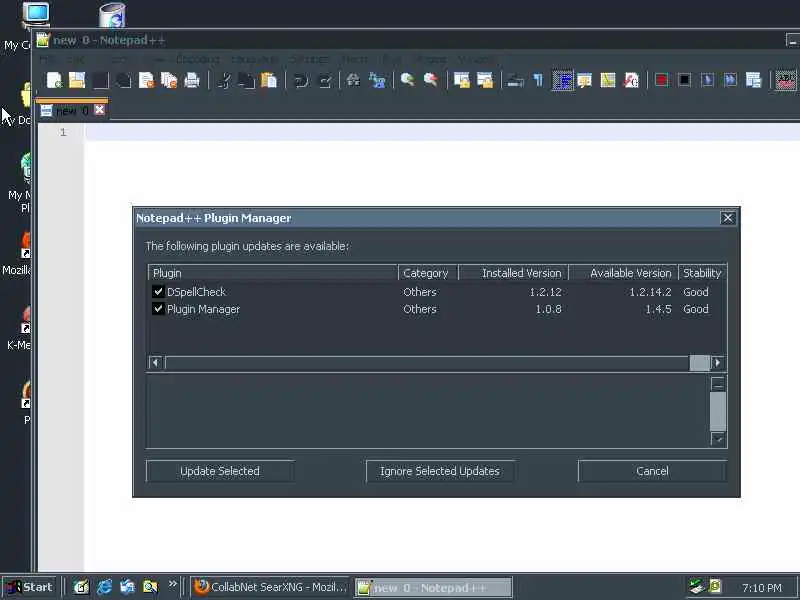Click the Zoom In magnifier icon
The width and height of the screenshot is (800, 600).
click(408, 80)
